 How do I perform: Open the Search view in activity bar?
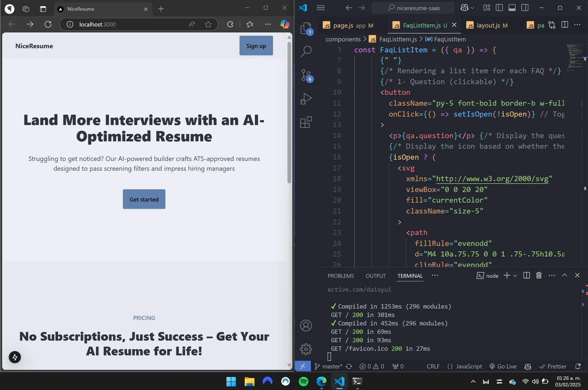coord(306,51)
